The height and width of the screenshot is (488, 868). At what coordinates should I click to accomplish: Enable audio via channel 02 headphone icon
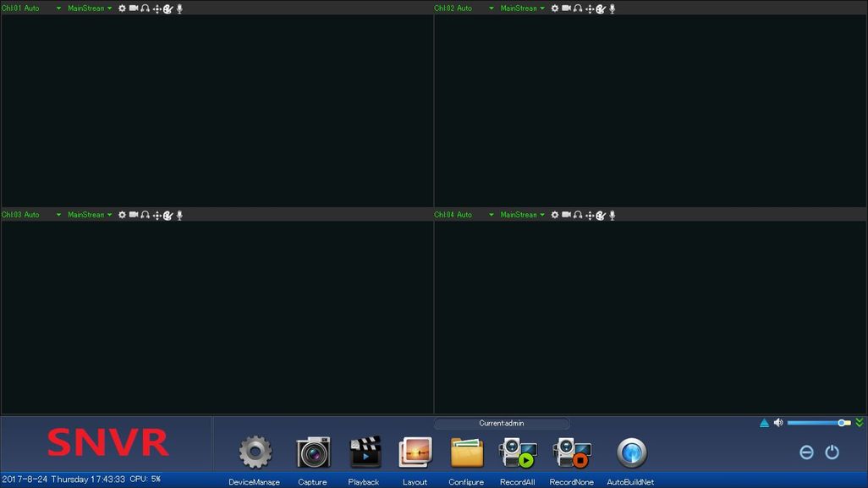coord(577,8)
